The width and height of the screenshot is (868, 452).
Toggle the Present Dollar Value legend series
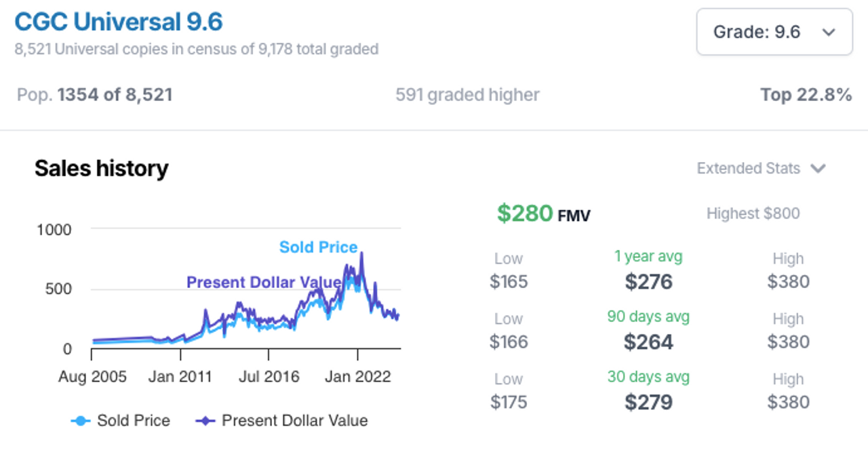(281, 421)
